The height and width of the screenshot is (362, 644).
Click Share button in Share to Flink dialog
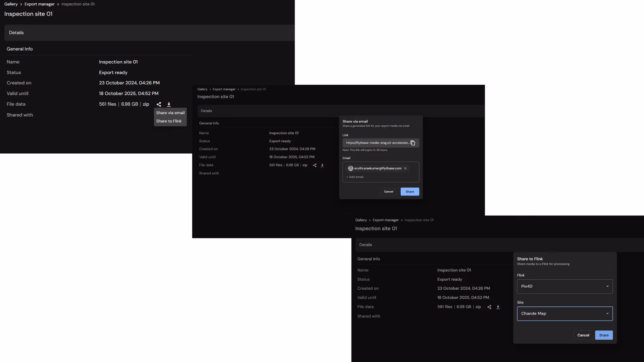(604, 335)
